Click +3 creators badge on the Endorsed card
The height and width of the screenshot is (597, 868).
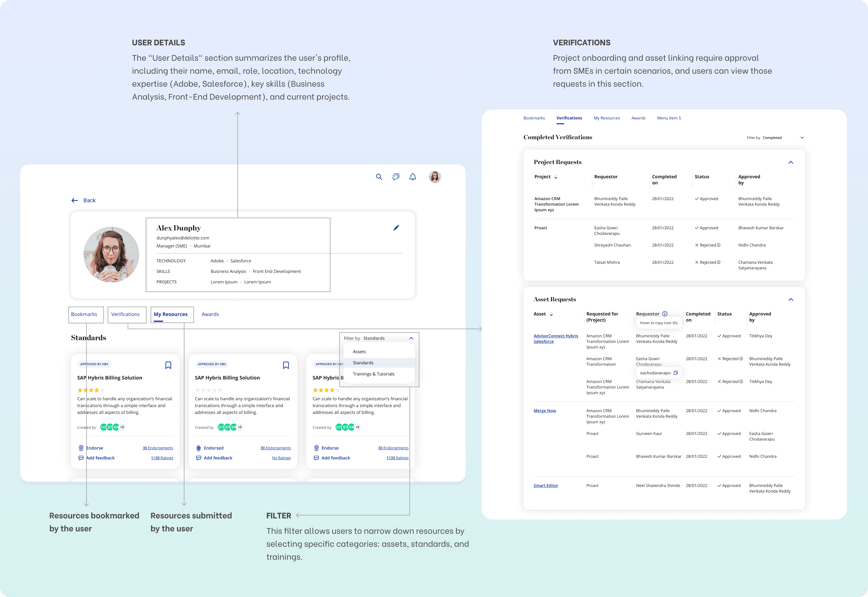240,427
